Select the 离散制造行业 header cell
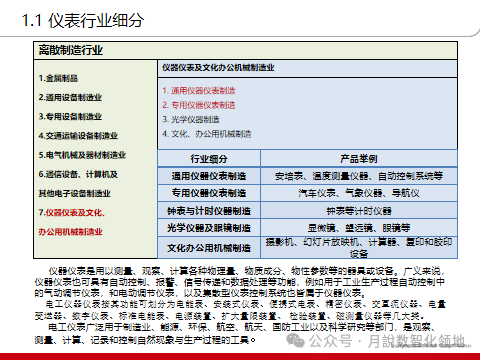 click(245, 51)
